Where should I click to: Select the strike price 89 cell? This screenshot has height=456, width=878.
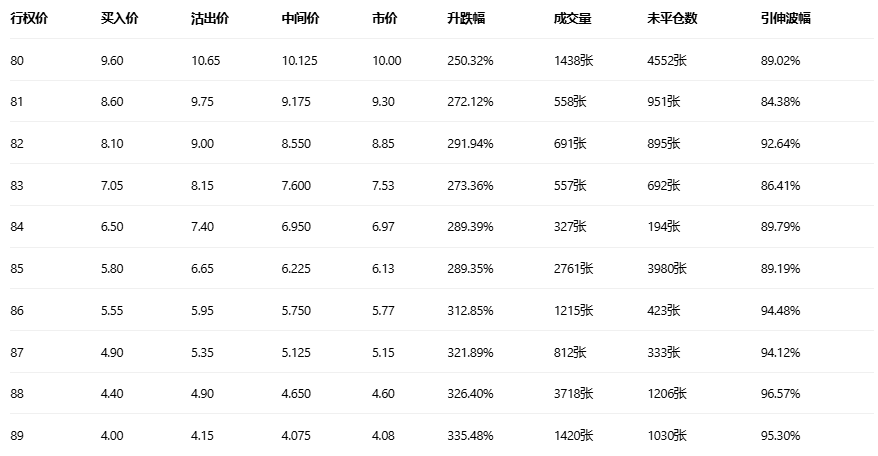[17, 436]
